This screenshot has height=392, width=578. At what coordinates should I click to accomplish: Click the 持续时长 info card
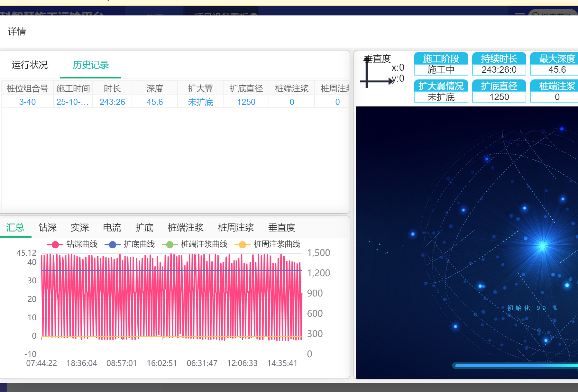tap(499, 64)
